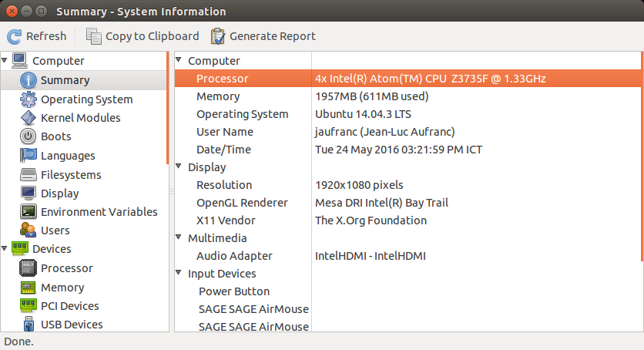Collapse the Devices category in sidebar

5,248
